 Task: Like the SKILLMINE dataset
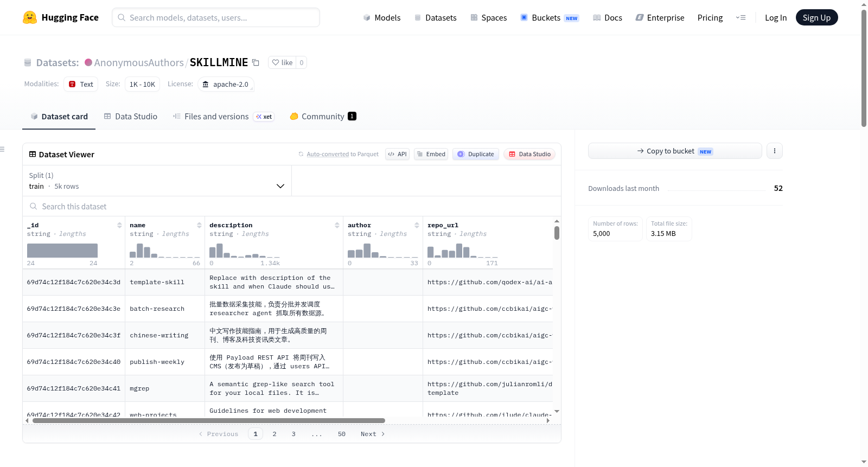pos(282,62)
